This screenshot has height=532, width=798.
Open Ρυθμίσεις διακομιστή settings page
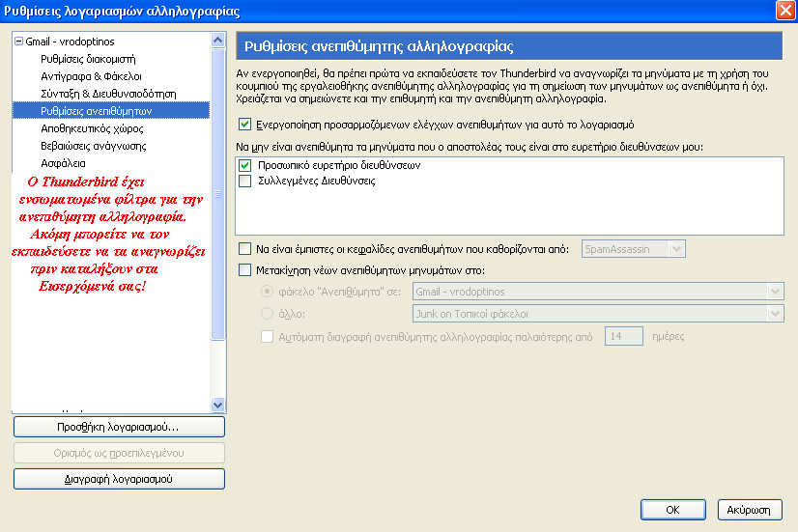(88, 59)
